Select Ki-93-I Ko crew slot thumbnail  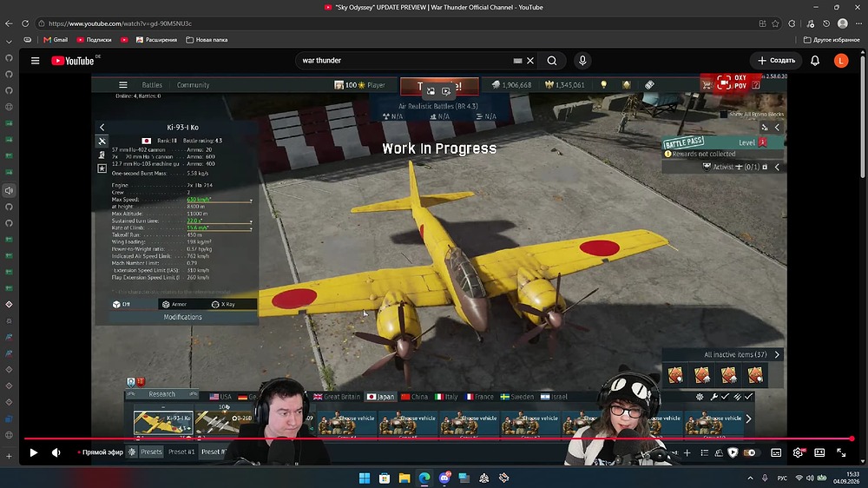[x=163, y=423]
